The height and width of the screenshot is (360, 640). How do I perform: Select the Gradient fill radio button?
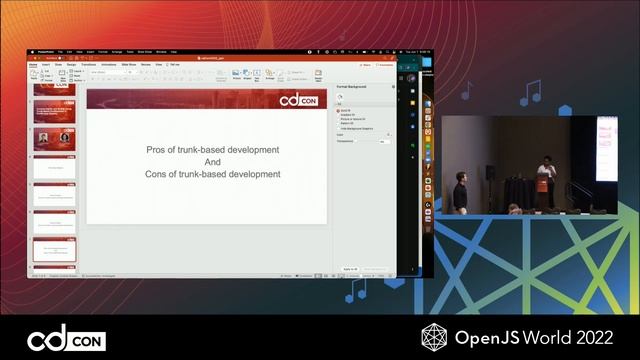coord(338,115)
